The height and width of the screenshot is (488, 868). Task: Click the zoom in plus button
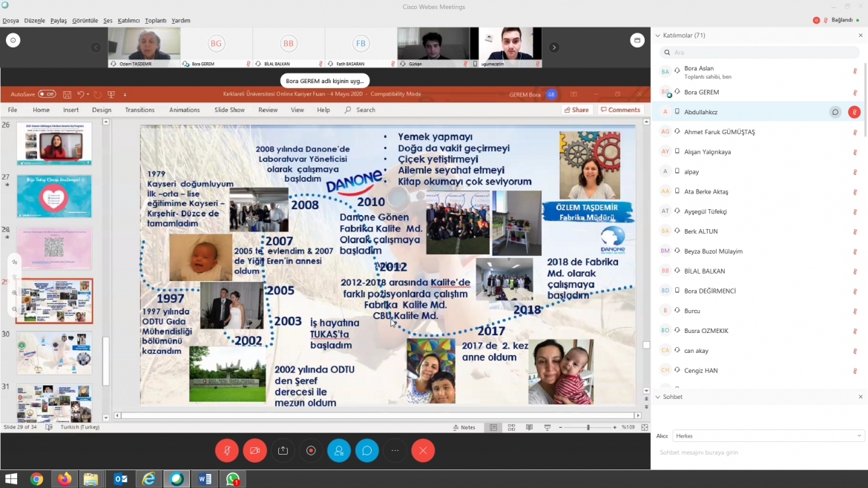tap(614, 427)
